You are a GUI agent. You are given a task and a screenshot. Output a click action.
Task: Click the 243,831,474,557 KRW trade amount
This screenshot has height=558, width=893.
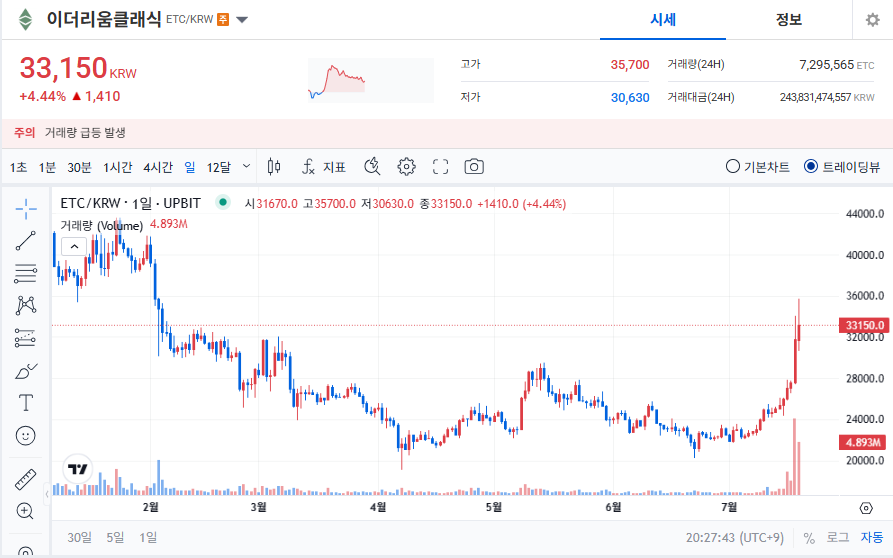point(815,97)
